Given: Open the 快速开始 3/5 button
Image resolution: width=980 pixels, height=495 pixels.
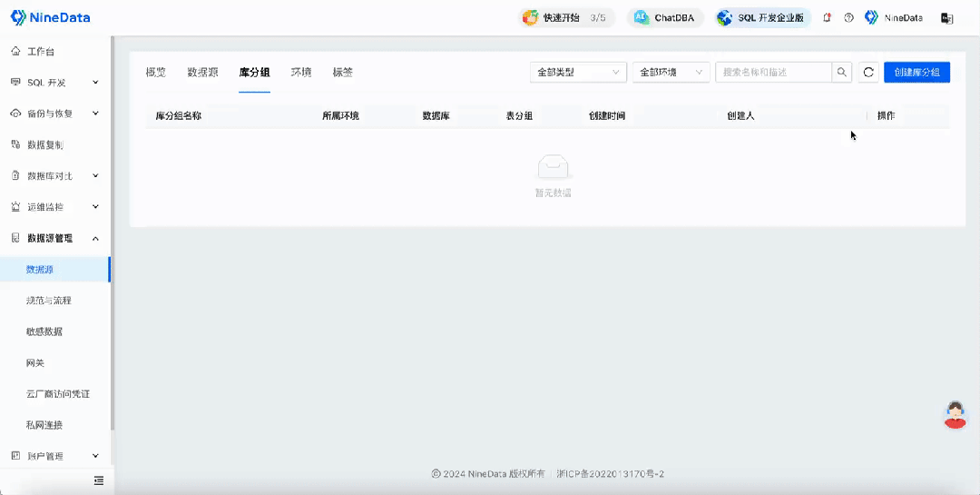Looking at the screenshot, I should coord(566,17).
